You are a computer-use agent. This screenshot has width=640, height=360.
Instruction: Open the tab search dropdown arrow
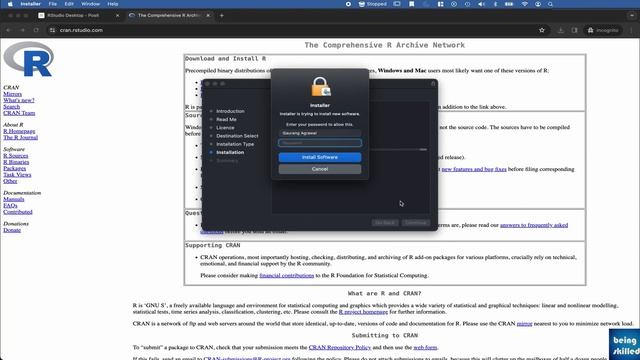coord(632,16)
